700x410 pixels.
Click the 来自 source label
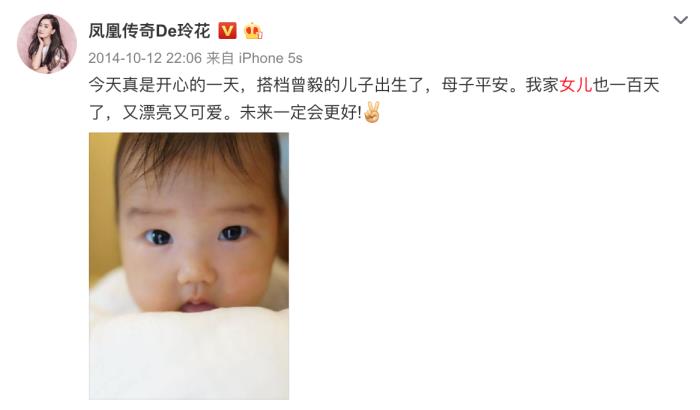(220, 58)
